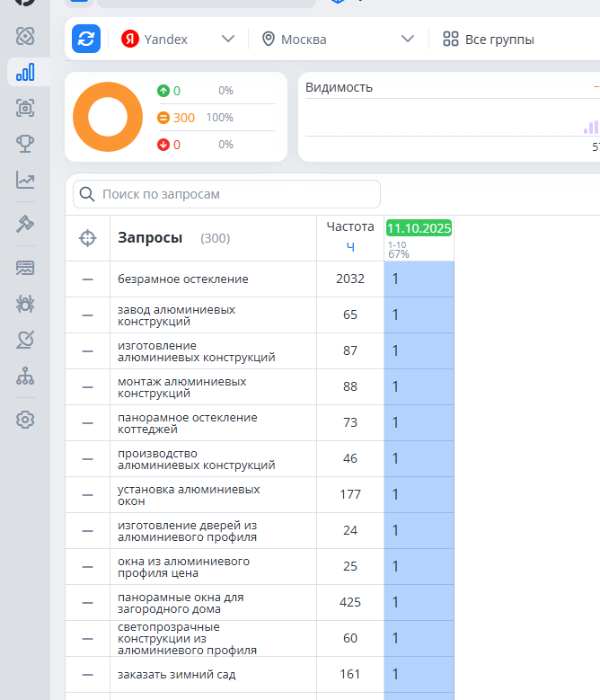Open the line graph analytics icon in sidebar
Screen dimensions: 600x700
click(25, 181)
